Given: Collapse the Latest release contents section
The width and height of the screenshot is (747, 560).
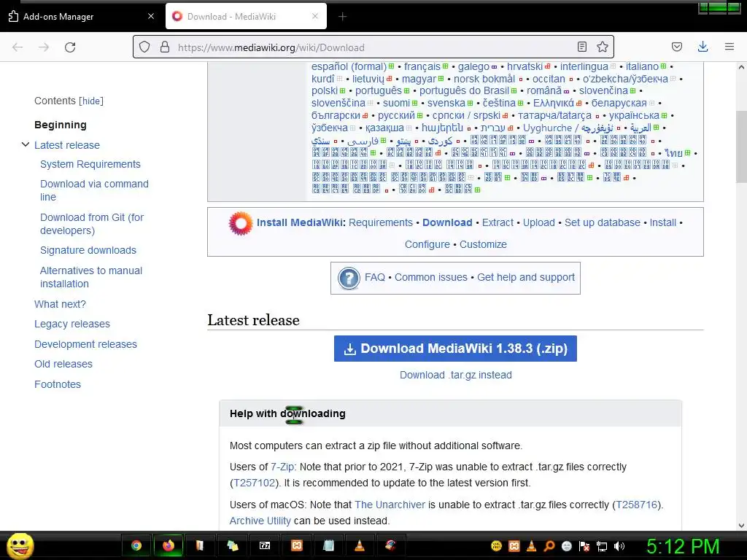Looking at the screenshot, I should 26,144.
